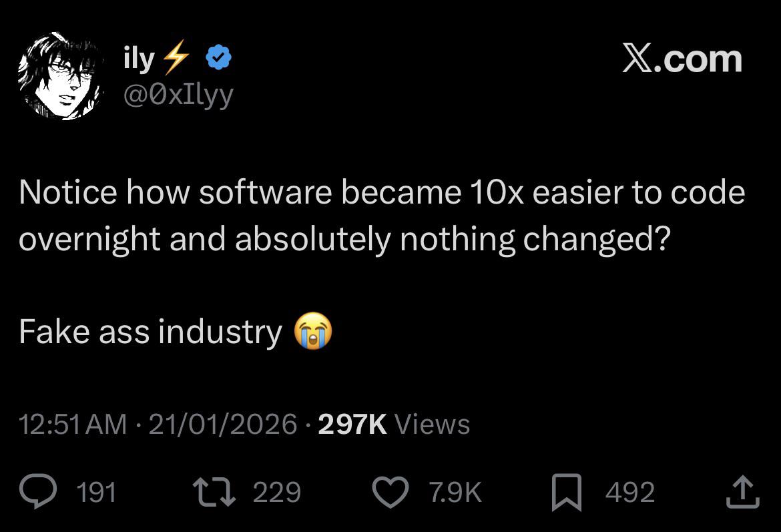Click the display name ily

pos(139,57)
